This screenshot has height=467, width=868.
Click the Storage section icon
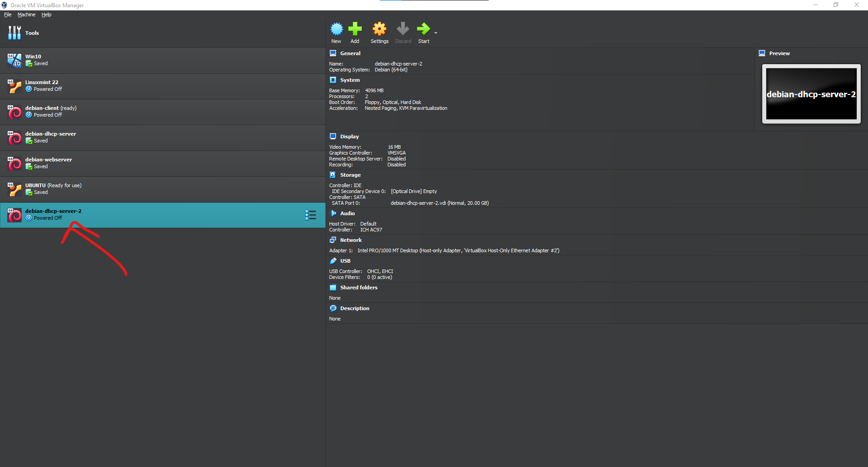(x=333, y=175)
